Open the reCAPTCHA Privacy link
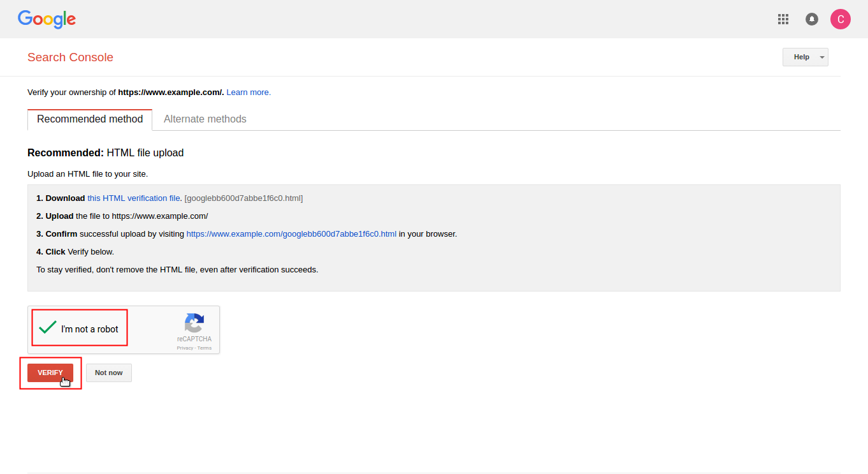 185,348
